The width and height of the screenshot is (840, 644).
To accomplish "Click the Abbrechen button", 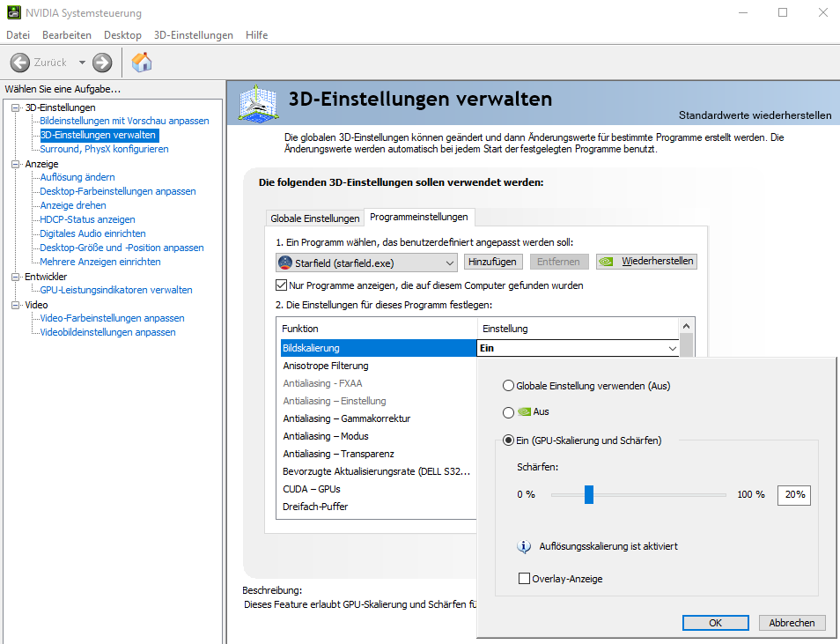I will (792, 623).
